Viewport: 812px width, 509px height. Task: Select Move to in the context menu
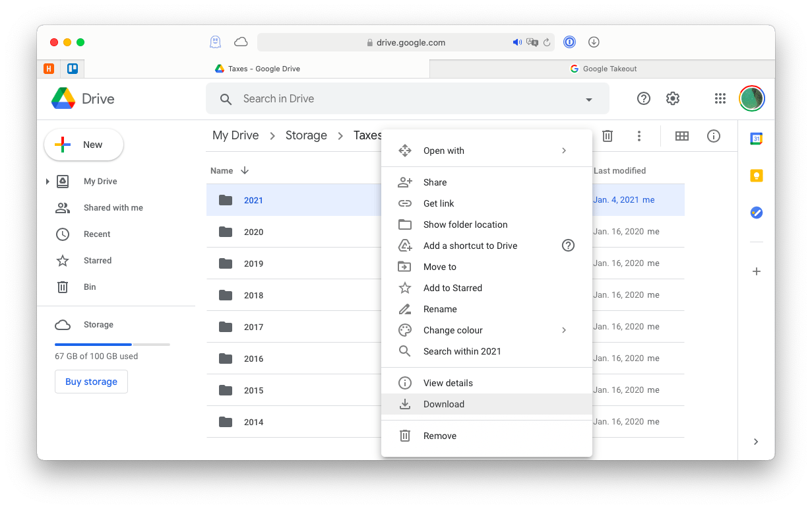(487, 267)
